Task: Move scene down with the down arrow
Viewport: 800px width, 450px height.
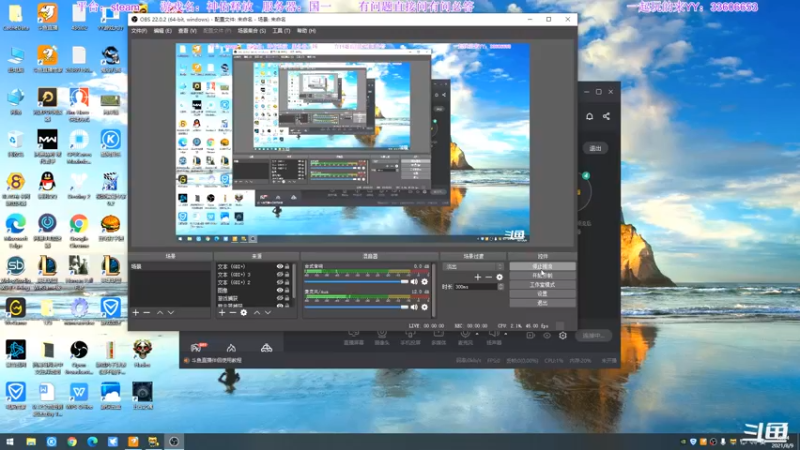Action: (171, 312)
